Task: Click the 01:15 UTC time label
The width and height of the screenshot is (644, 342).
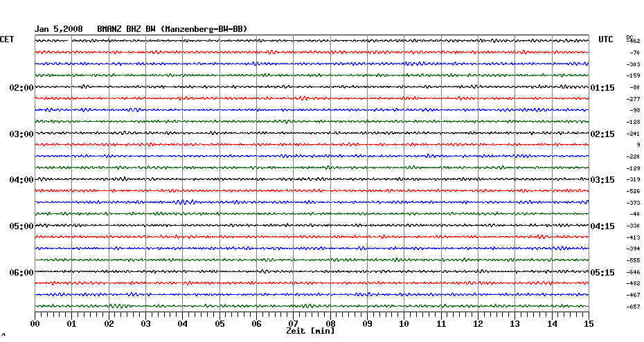Action: point(602,88)
